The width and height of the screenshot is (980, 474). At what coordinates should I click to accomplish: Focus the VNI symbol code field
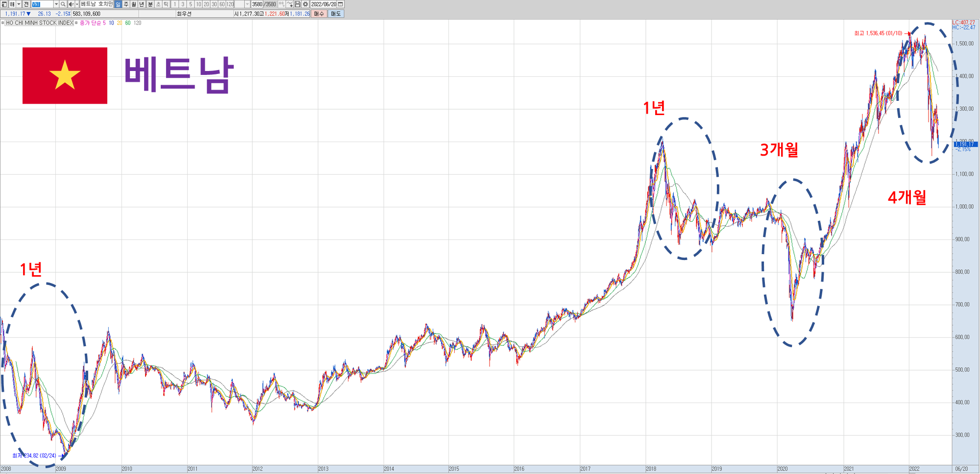click(x=42, y=4)
